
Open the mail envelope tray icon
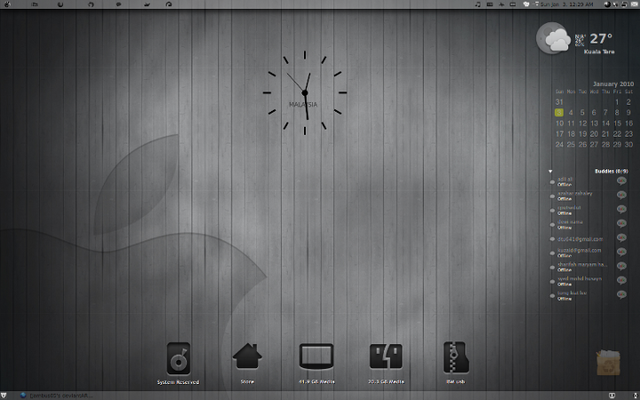point(634,4)
